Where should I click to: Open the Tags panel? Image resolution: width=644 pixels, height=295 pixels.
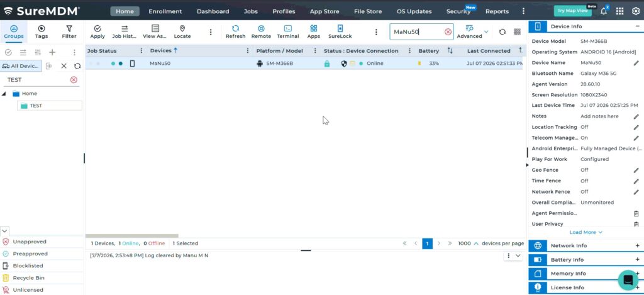tap(42, 31)
